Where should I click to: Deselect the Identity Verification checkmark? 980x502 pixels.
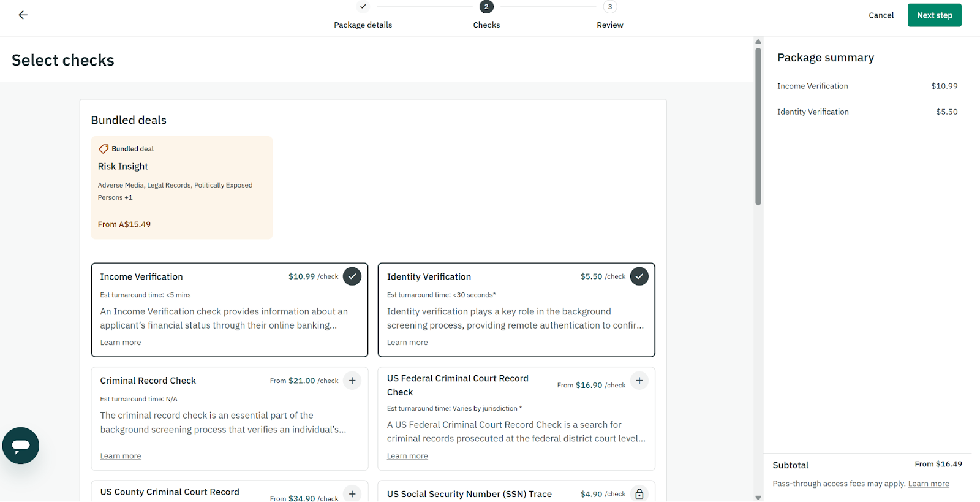coord(639,276)
